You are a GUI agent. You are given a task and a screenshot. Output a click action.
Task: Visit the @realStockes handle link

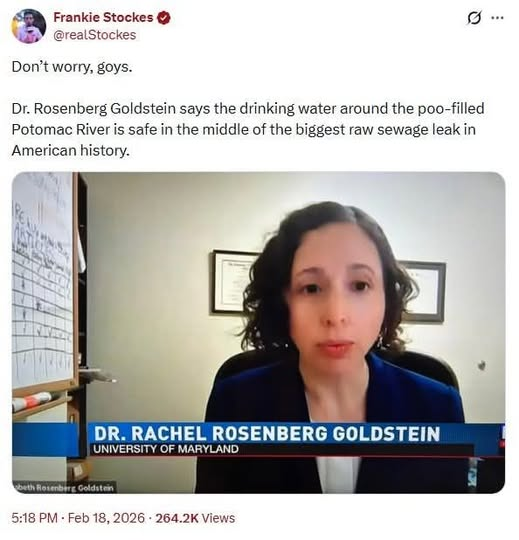coord(95,35)
